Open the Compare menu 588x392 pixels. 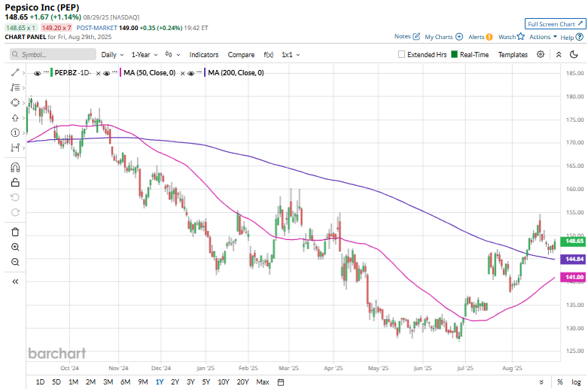tap(241, 55)
